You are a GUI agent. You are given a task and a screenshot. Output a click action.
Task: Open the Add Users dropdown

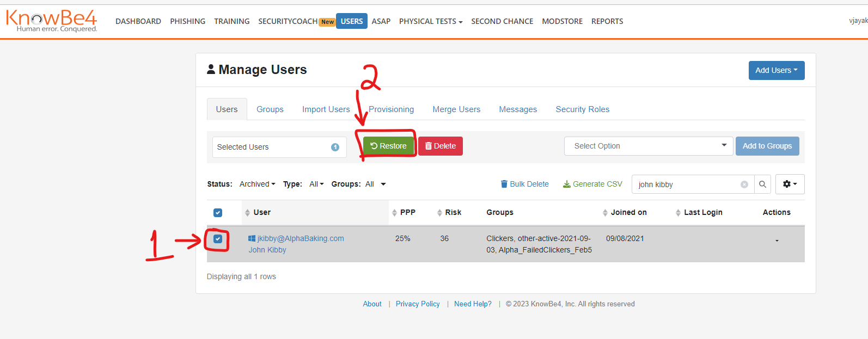pos(777,70)
